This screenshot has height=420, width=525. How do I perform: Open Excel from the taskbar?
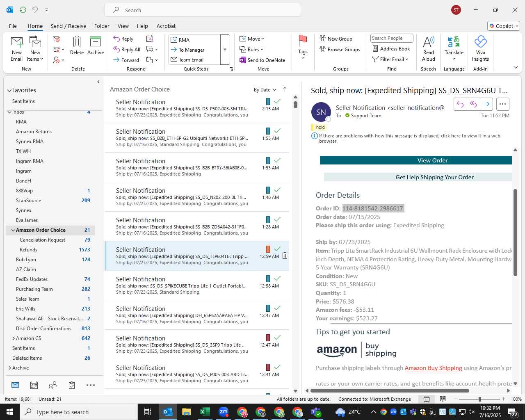[x=205, y=412]
